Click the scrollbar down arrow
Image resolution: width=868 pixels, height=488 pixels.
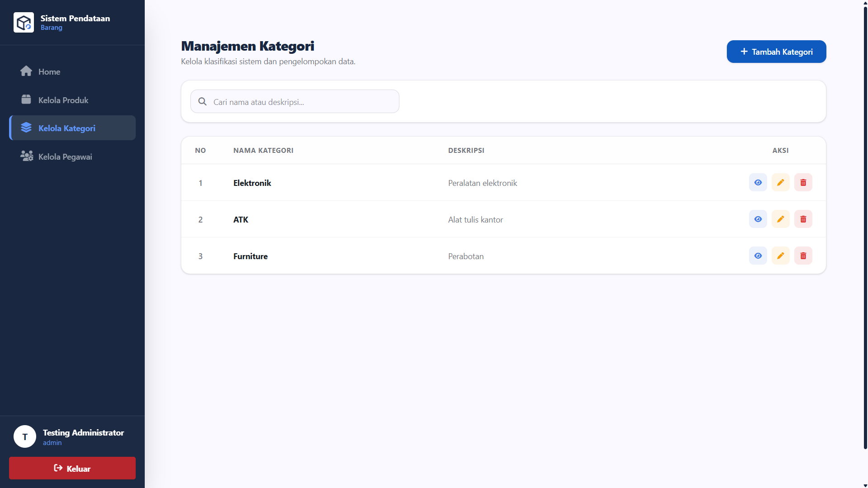pos(865,485)
